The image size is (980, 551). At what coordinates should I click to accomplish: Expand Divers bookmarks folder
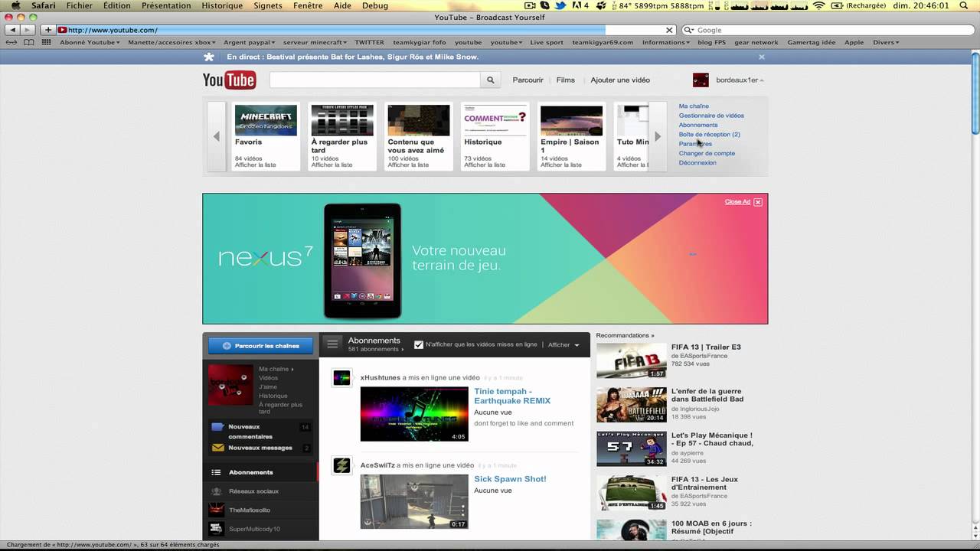(x=886, y=42)
